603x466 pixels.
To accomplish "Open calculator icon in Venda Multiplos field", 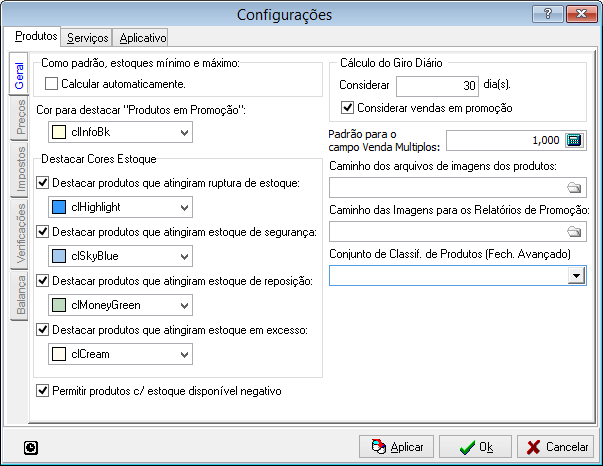I will click(573, 140).
